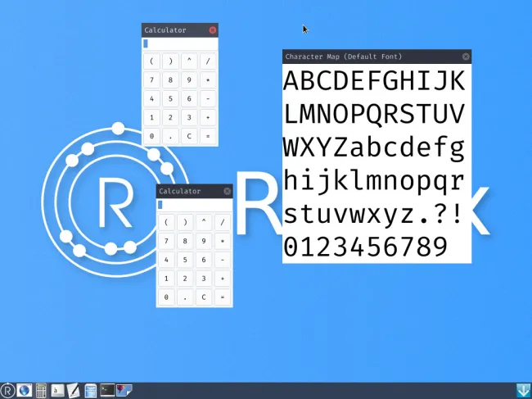Focus the lower Calculator's input field

click(x=195, y=205)
